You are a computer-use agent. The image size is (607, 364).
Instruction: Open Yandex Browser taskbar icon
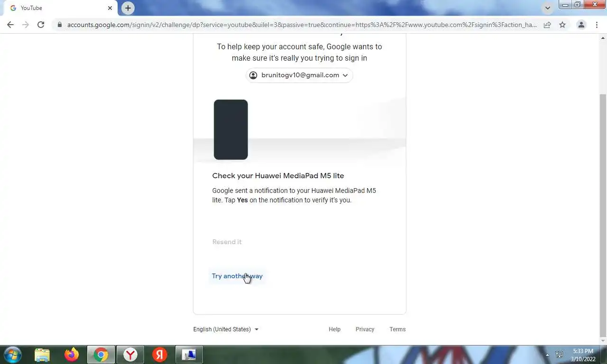130,355
